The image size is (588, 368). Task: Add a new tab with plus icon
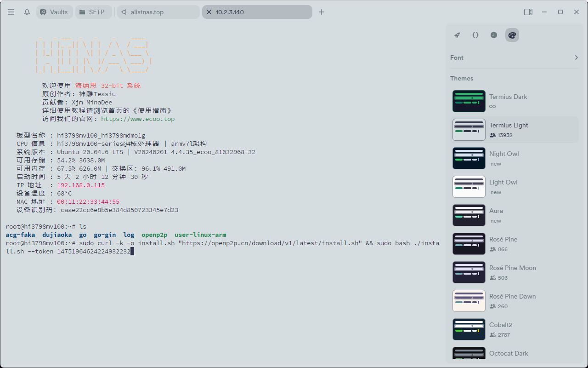coord(322,12)
